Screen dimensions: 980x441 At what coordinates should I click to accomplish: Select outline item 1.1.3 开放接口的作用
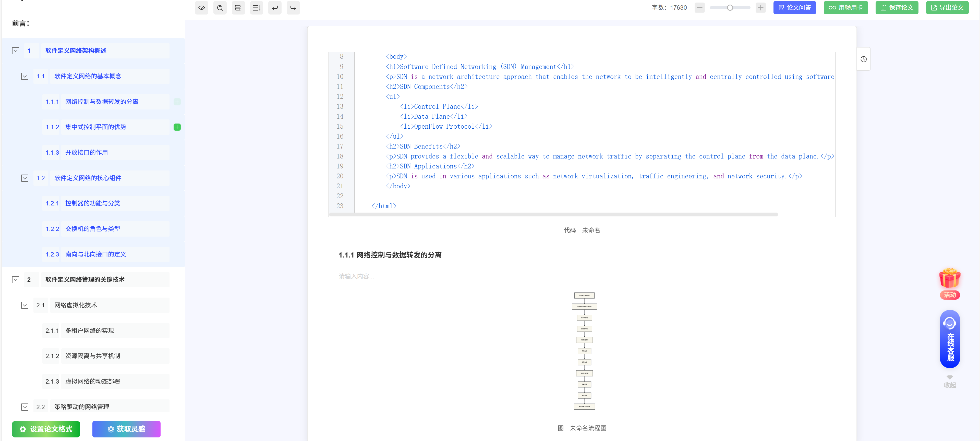[86, 152]
